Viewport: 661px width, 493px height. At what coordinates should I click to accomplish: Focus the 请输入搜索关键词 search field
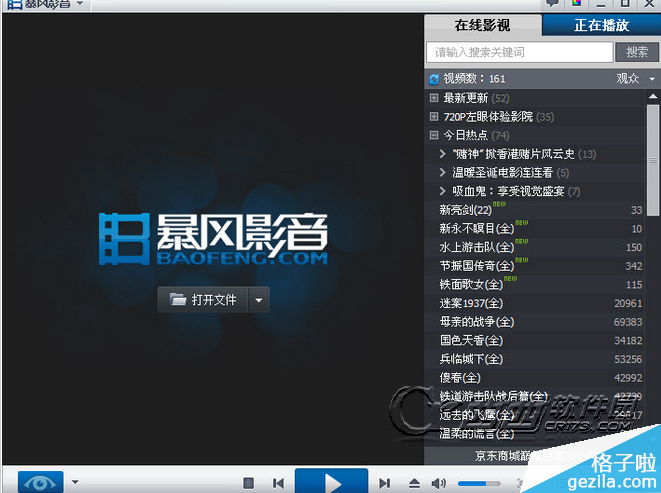tap(519, 52)
